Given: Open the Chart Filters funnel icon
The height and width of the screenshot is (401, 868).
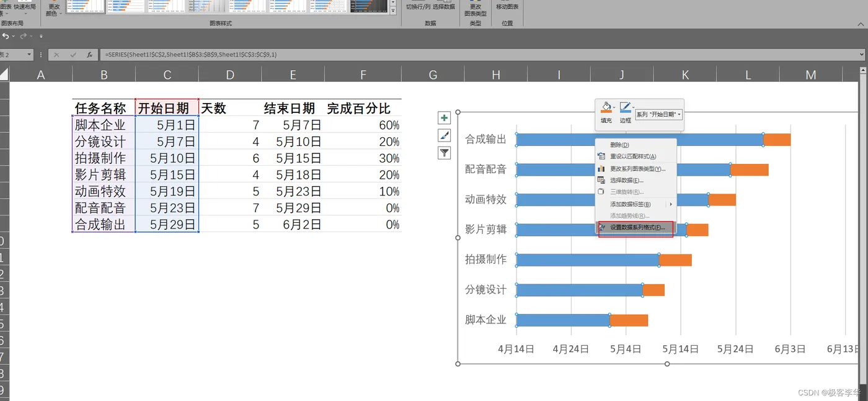Looking at the screenshot, I should pos(445,153).
